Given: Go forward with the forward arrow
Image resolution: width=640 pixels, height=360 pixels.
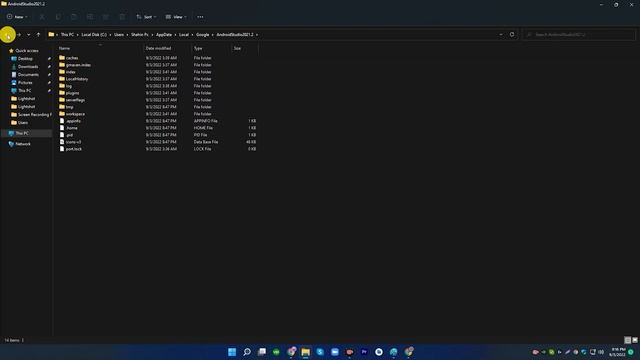Looking at the screenshot, I should [19, 35].
